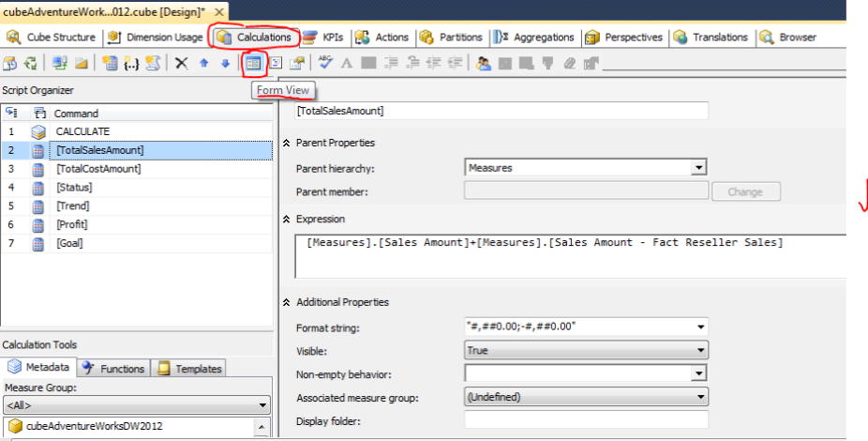868x441 pixels.
Task: Click the Change button for Parent member
Action: [x=745, y=191]
